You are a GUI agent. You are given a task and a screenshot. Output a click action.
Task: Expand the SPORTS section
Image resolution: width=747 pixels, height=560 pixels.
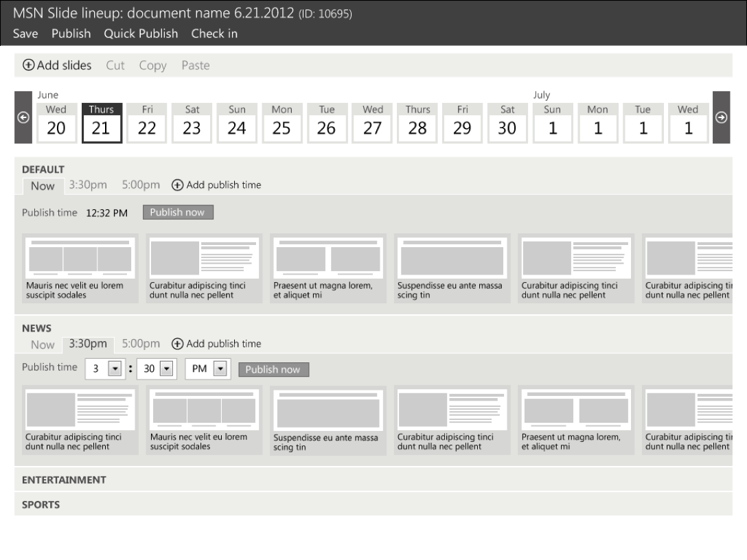[373, 504]
